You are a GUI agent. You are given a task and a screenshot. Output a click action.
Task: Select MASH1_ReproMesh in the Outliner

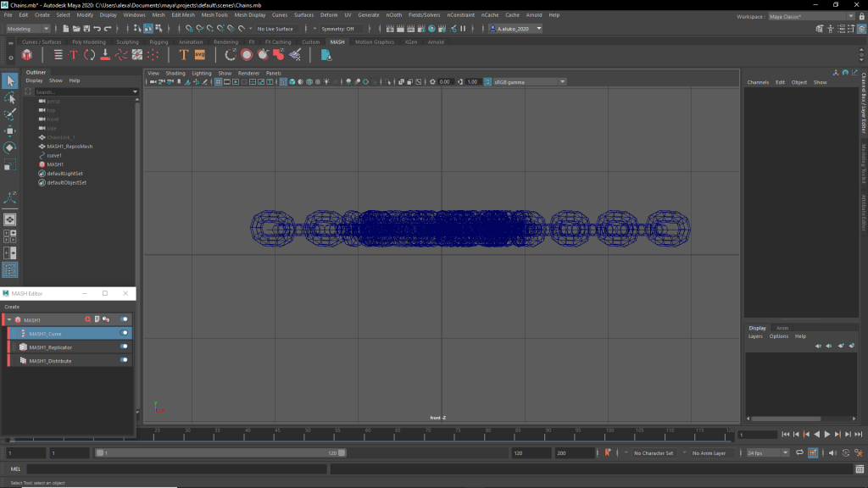[x=70, y=147]
